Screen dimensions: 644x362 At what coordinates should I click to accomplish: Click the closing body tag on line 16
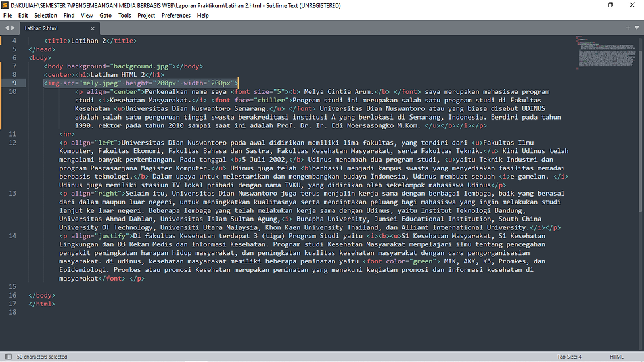coord(42,295)
